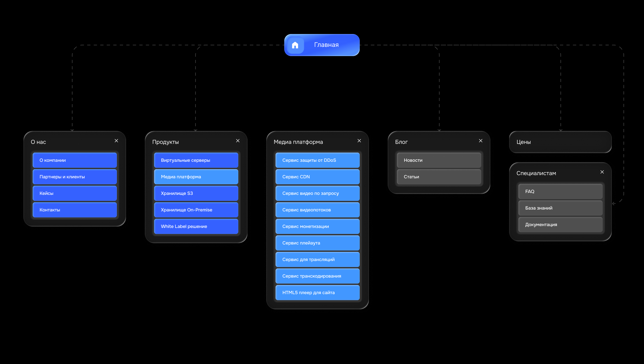Choose Хранилище On-Premise item
644x364 pixels.
pos(196,210)
